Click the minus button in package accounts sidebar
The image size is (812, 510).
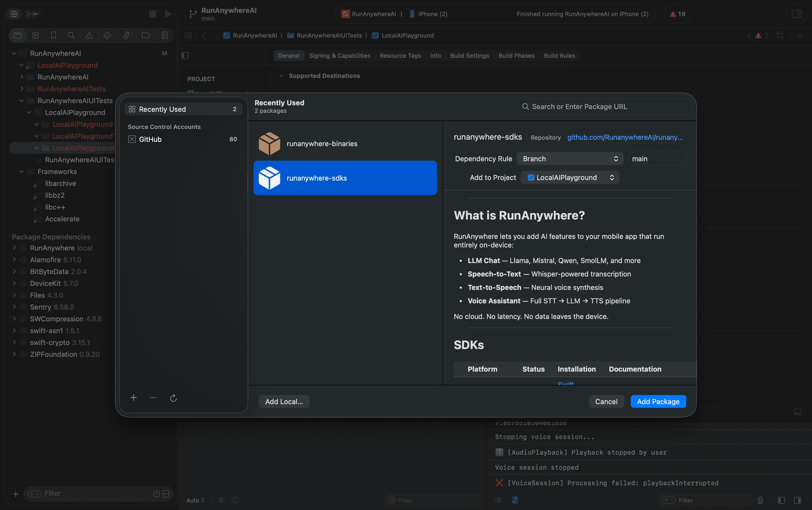point(153,397)
